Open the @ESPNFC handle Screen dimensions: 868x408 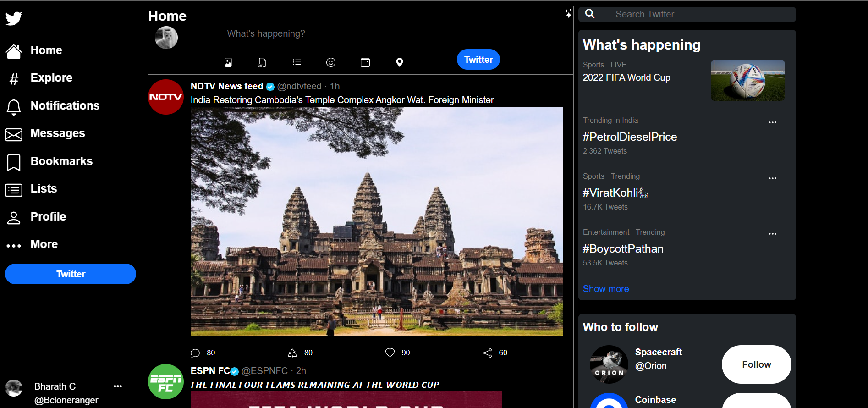(x=264, y=371)
